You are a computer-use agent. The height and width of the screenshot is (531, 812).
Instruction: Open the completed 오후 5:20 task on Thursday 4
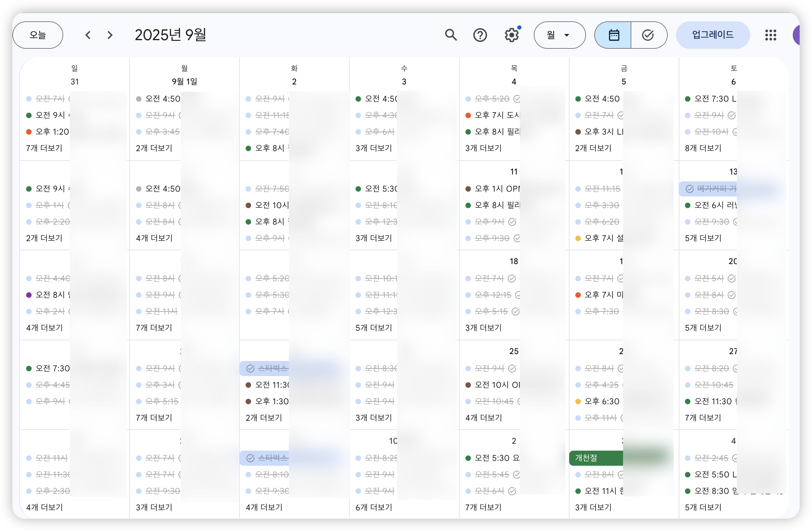[492, 99]
